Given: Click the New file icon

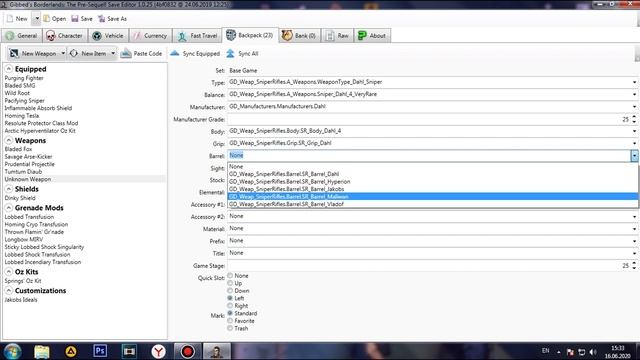Looking at the screenshot, I should click(x=10, y=19).
